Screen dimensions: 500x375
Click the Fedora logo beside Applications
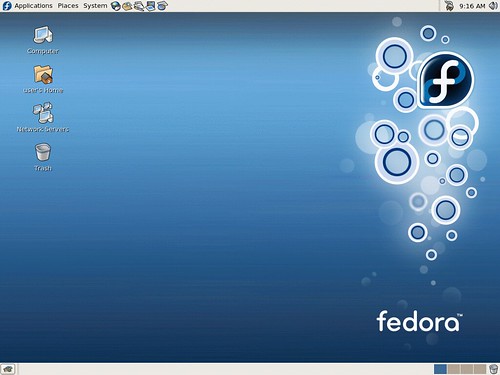click(7, 6)
